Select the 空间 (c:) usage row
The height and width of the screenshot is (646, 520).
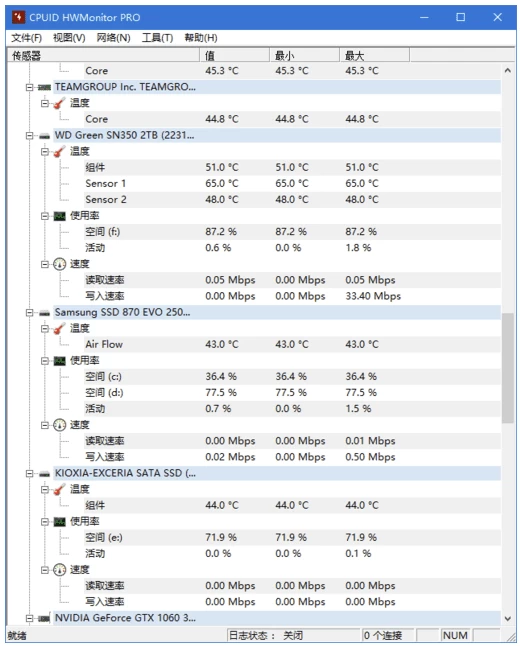[292, 377]
